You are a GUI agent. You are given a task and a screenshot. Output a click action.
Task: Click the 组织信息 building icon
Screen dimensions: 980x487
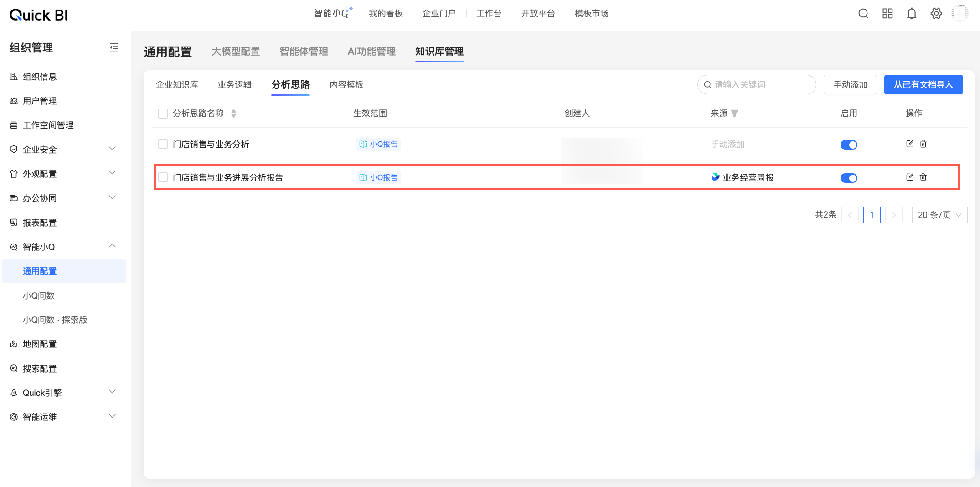[x=14, y=77]
